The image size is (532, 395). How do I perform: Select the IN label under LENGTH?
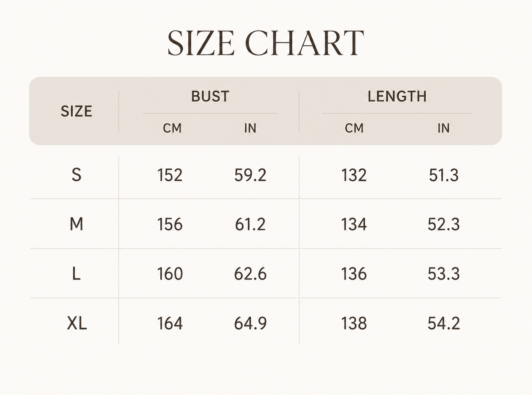click(x=444, y=128)
